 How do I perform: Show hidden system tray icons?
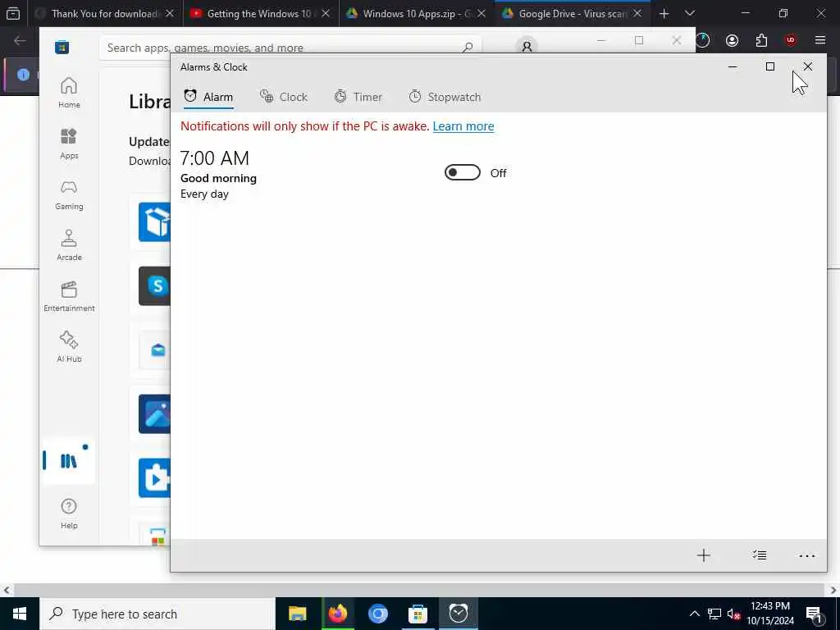694,614
